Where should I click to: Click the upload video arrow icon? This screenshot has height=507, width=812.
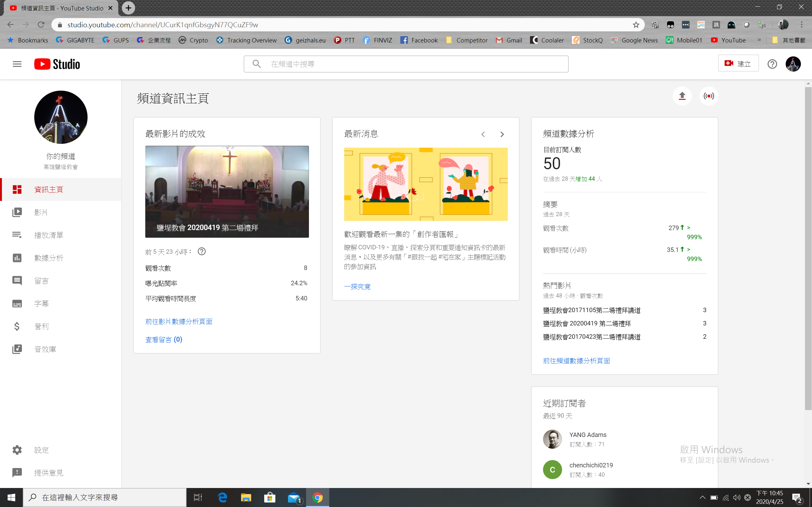682,96
